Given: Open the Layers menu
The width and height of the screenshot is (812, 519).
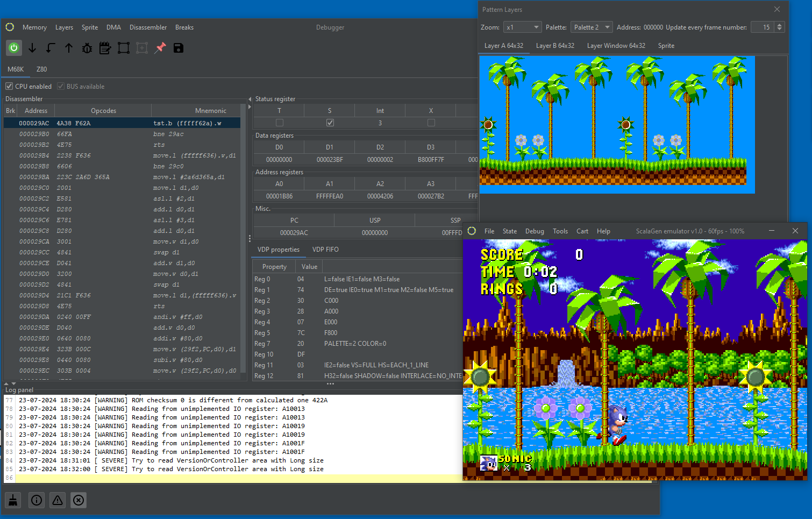Looking at the screenshot, I should click(x=64, y=27).
